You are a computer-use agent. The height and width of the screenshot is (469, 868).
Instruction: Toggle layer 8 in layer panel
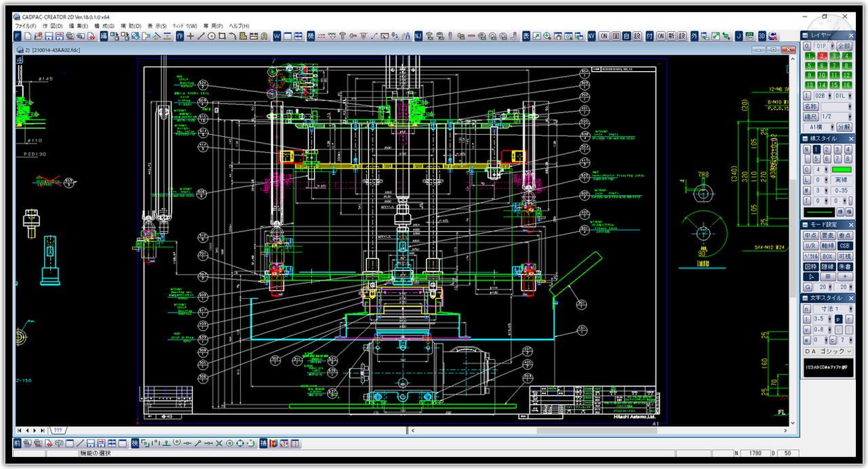coord(846,66)
